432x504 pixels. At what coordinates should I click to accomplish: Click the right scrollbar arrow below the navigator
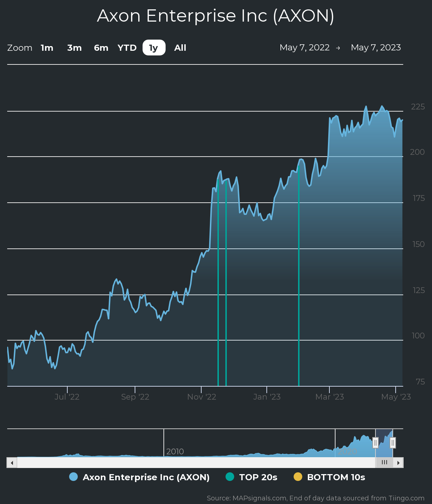tap(399, 463)
